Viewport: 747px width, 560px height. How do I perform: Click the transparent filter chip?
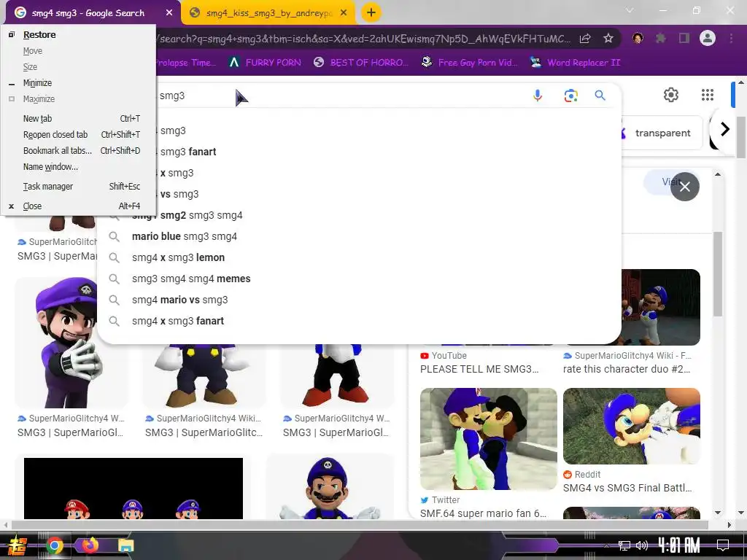coord(662,133)
